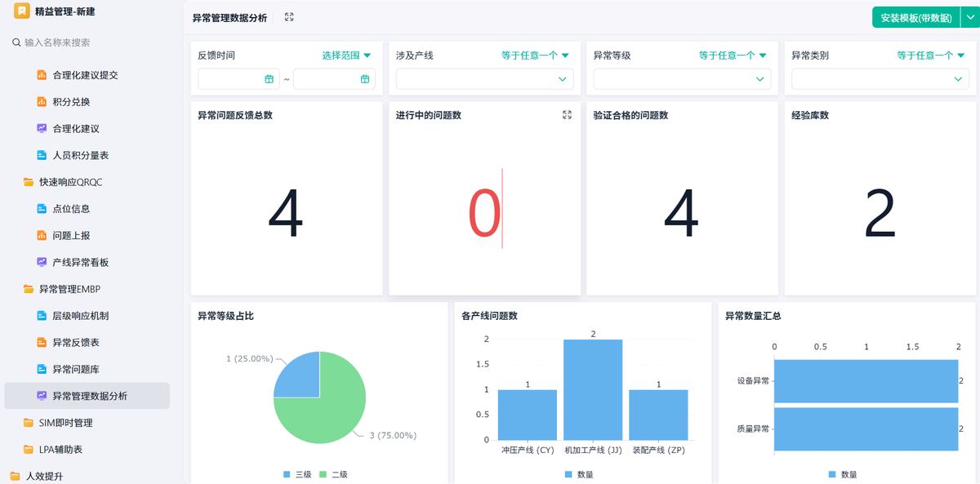Click the 反馈时间 start date field
This screenshot has width=980, height=484.
(238, 79)
